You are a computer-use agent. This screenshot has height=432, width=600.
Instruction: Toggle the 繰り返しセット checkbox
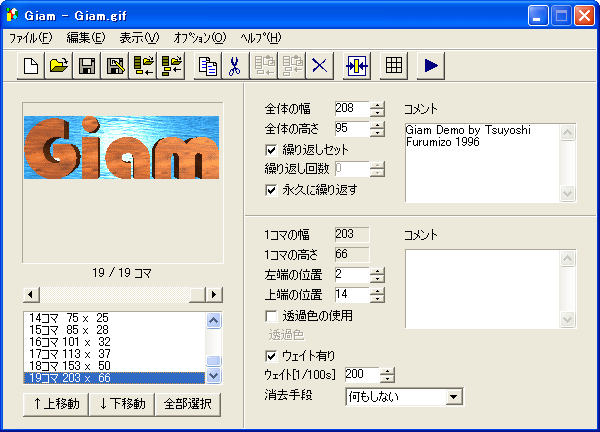point(271,150)
